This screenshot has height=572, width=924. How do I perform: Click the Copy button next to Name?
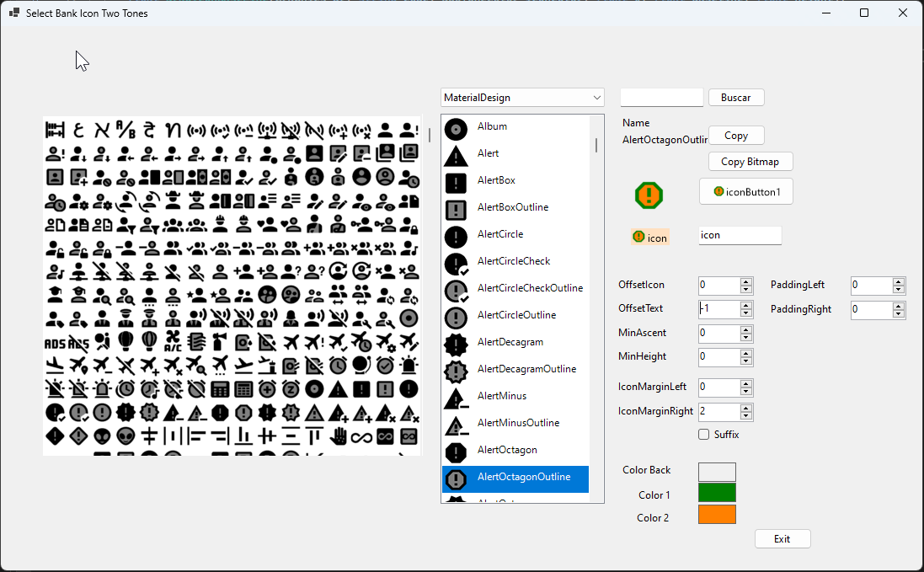pyautogui.click(x=736, y=135)
